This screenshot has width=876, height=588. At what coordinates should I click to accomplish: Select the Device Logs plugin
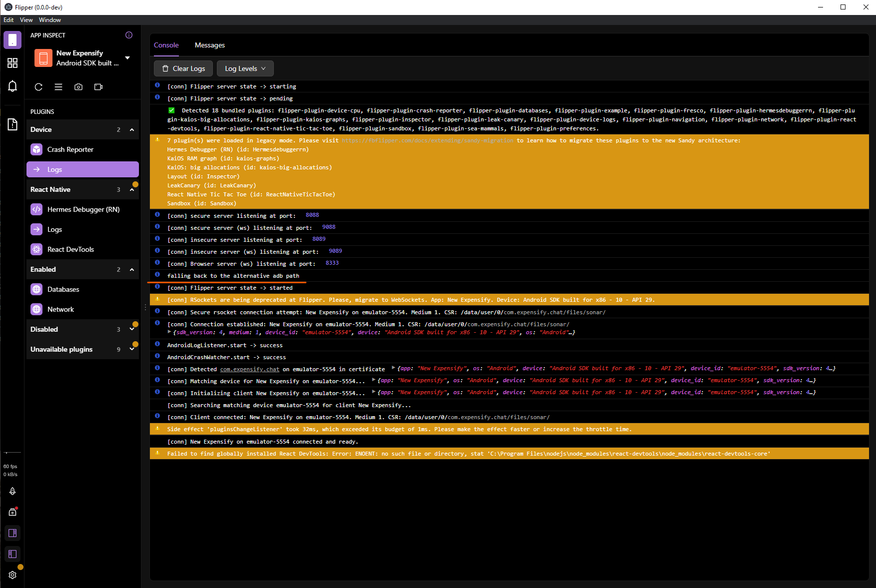pyautogui.click(x=82, y=169)
